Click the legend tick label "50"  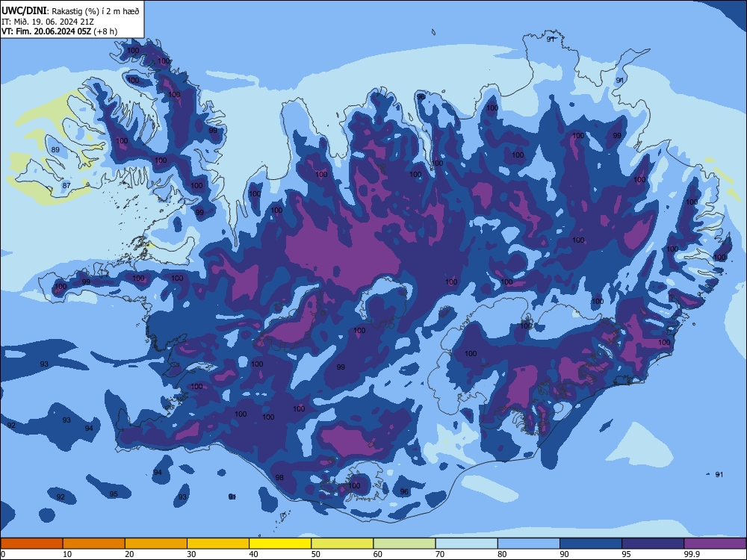pos(316,554)
